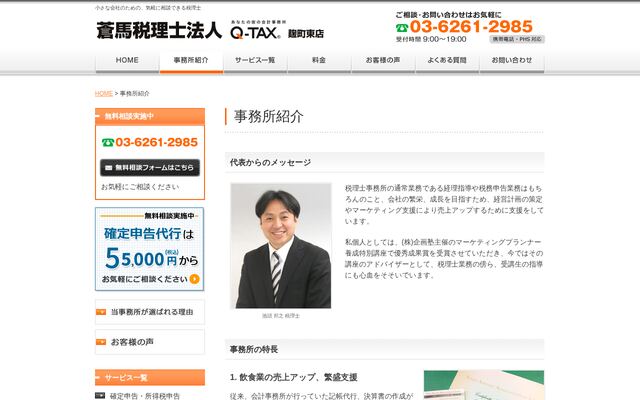Click the documents photo beside the feature text

[x=484, y=385]
